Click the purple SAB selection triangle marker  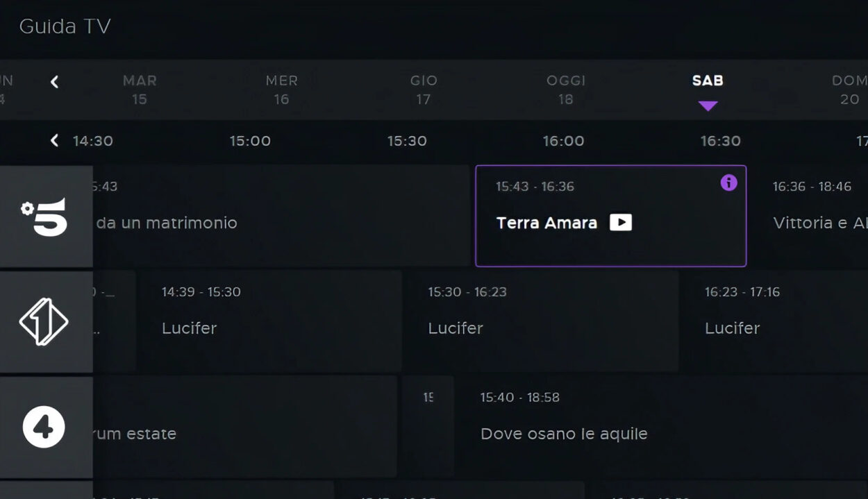pos(708,106)
